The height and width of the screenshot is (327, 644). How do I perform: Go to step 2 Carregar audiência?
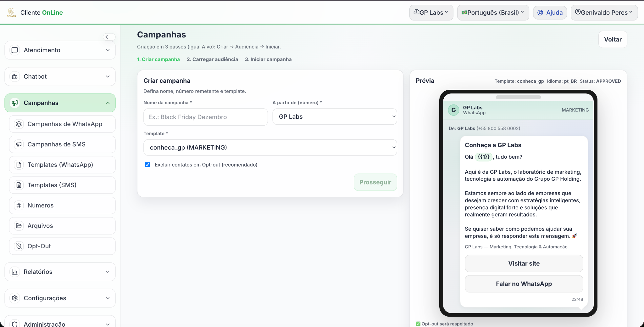212,59
